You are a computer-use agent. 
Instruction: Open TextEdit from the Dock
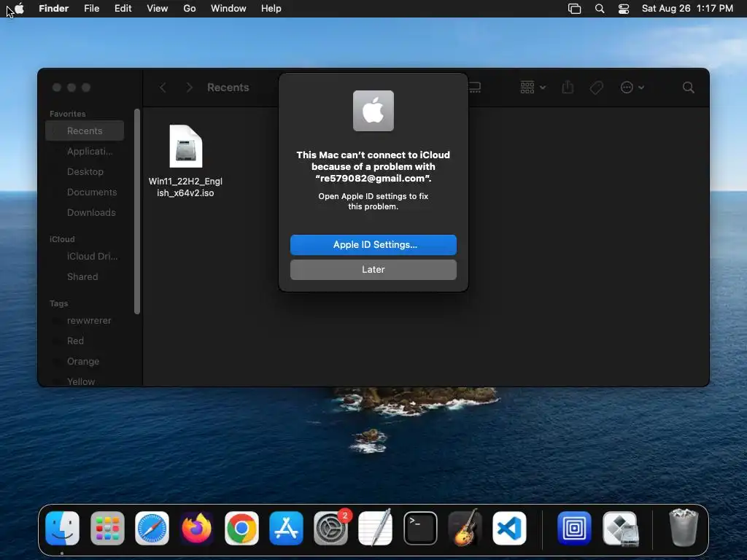click(376, 528)
